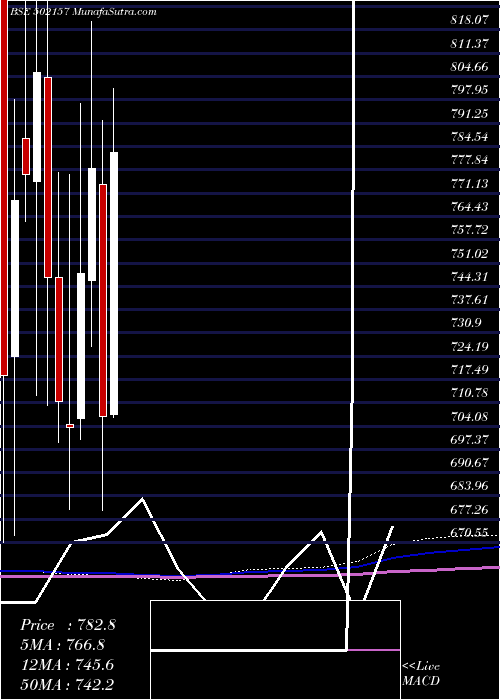This screenshot has height=700, width=500.
Task: Click the 811.37 price axis label
Action: pyautogui.click(x=469, y=43)
